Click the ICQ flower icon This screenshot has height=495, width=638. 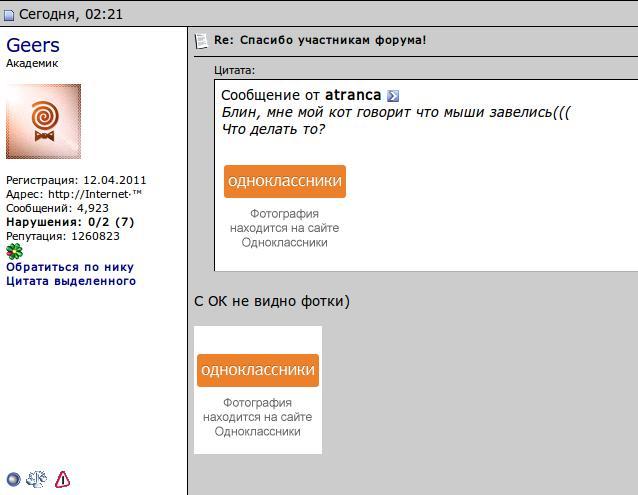(x=14, y=251)
